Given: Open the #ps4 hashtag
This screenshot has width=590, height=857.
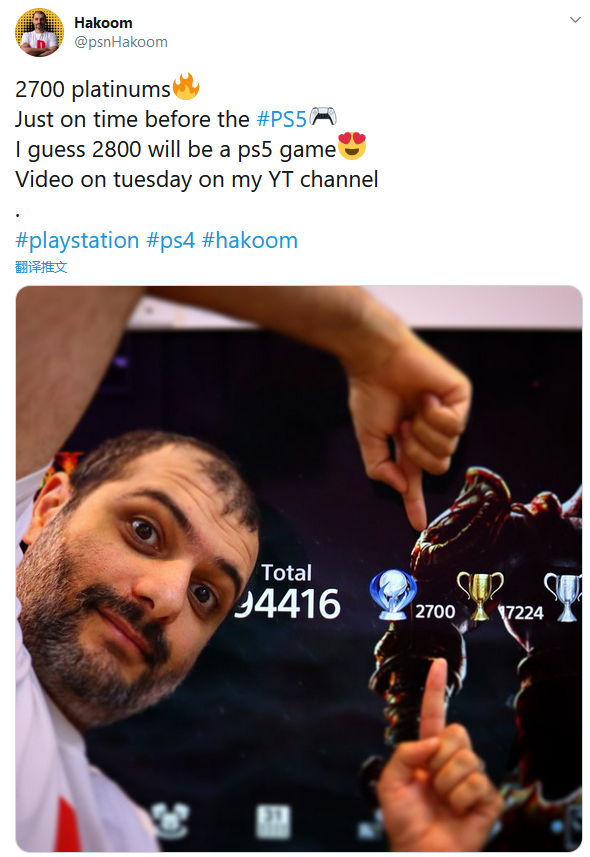Looking at the screenshot, I should click(x=171, y=240).
